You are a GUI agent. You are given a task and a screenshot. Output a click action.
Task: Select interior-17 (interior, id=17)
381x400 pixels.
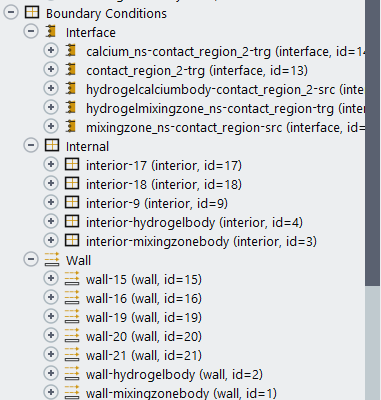coord(164,166)
